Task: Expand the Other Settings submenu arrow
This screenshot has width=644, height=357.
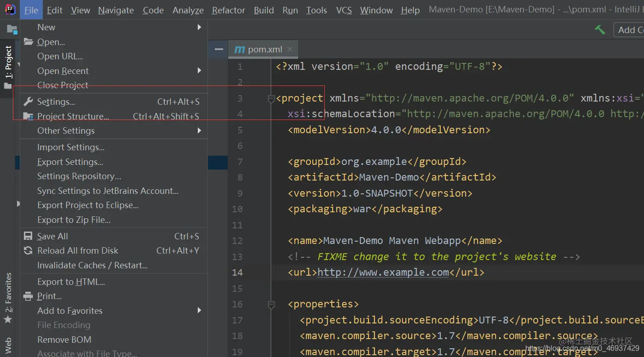Action: (x=199, y=130)
